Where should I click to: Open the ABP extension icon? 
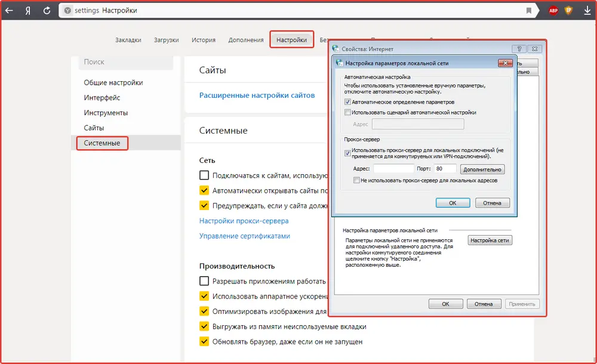[553, 11]
